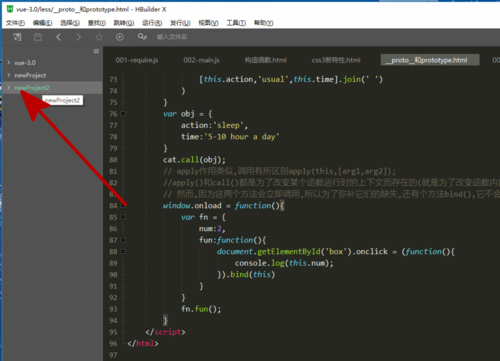Select the newProject item in tree
This screenshot has height=361, width=500.
point(30,75)
